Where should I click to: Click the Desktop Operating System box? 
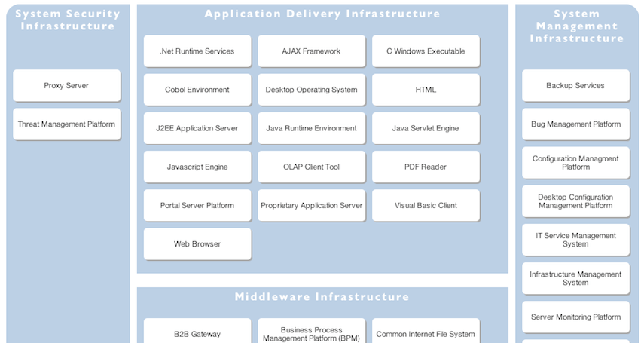[311, 90]
